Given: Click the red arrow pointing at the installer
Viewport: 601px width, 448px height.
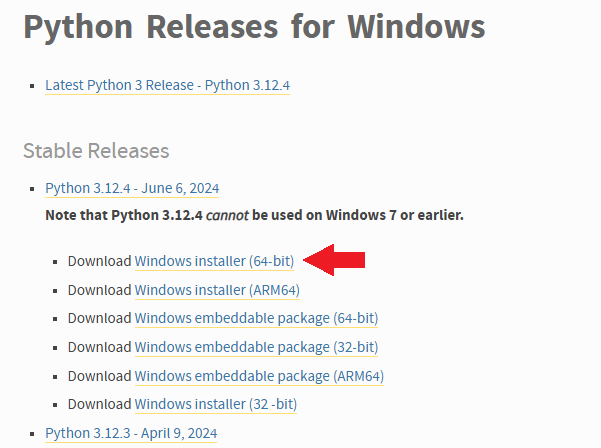Looking at the screenshot, I should point(334,261).
